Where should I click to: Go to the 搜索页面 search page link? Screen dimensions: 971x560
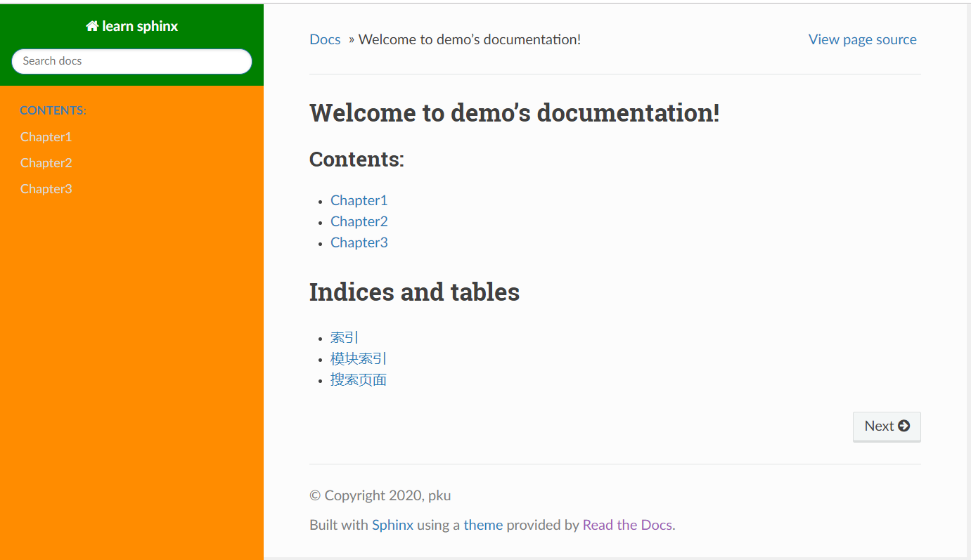coord(359,380)
